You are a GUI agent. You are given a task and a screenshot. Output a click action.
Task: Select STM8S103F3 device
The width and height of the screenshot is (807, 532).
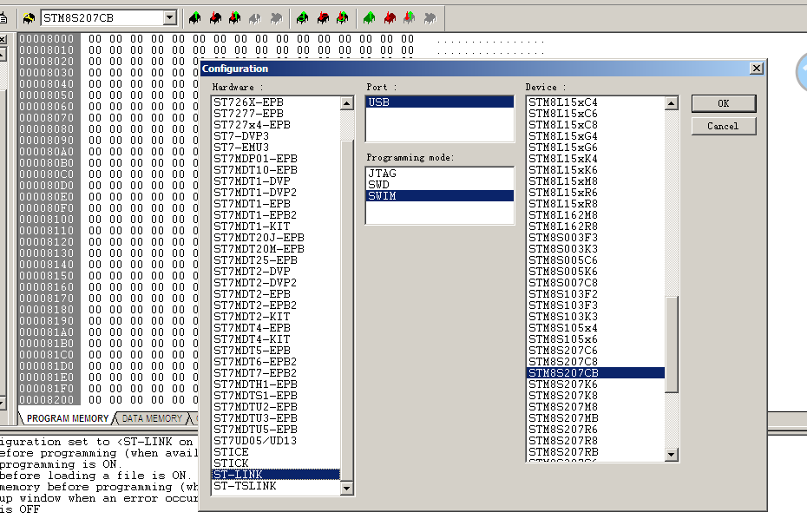[596, 305]
